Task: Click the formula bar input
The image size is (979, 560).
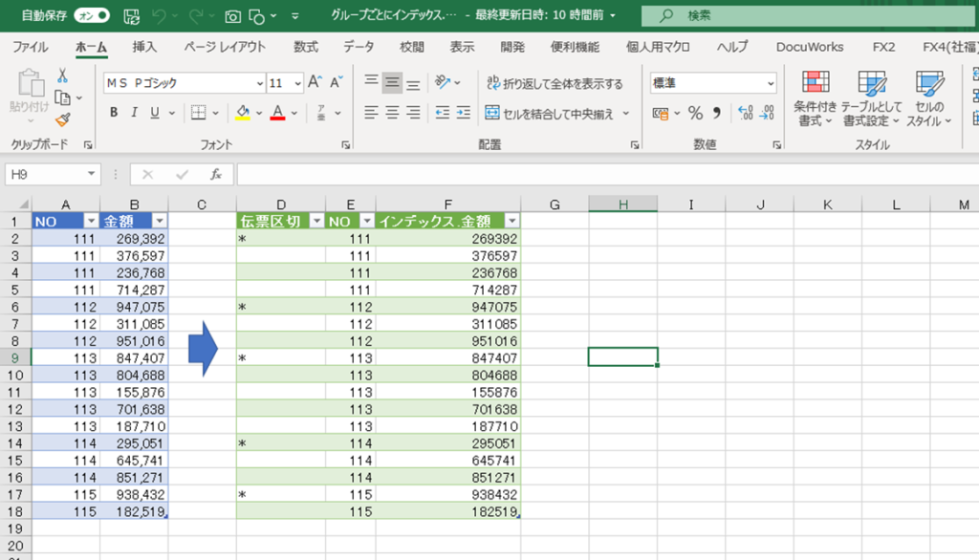Action: [x=607, y=174]
